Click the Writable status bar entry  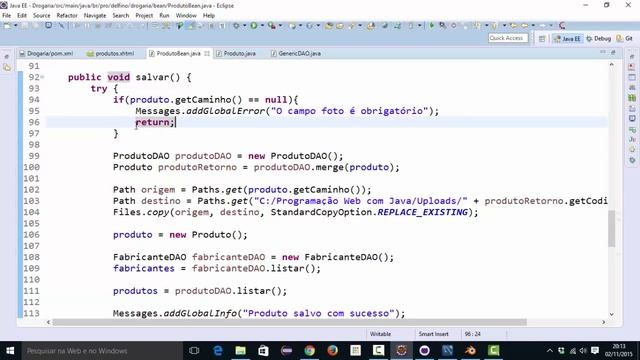click(x=380, y=334)
